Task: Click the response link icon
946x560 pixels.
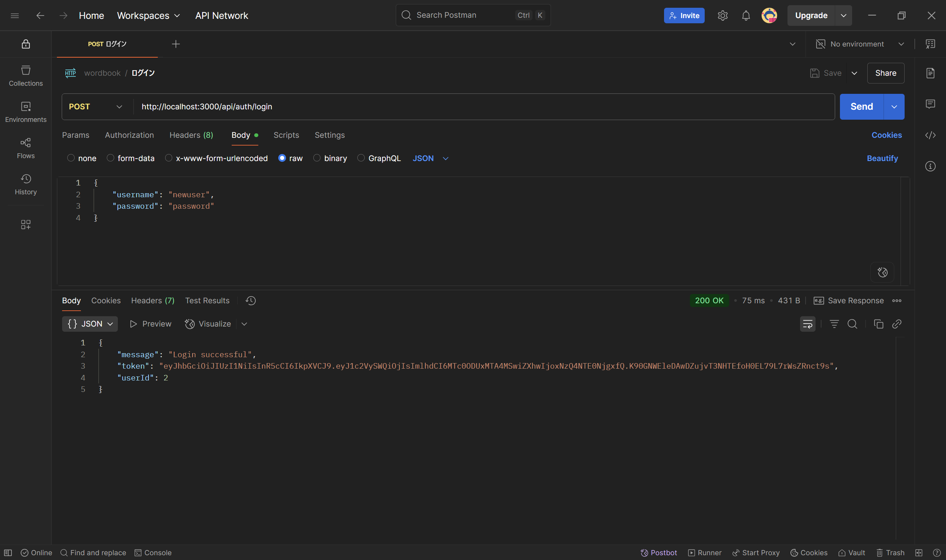Action: pyautogui.click(x=897, y=324)
